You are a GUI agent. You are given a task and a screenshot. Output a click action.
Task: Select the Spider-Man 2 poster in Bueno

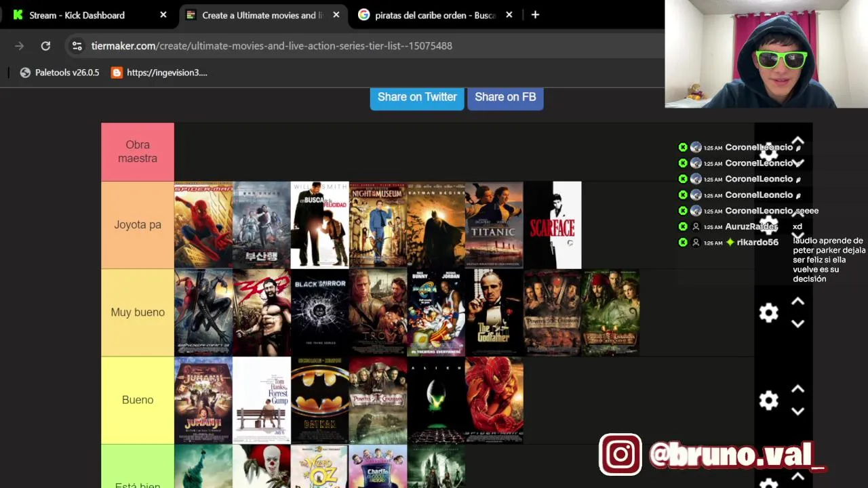click(494, 400)
